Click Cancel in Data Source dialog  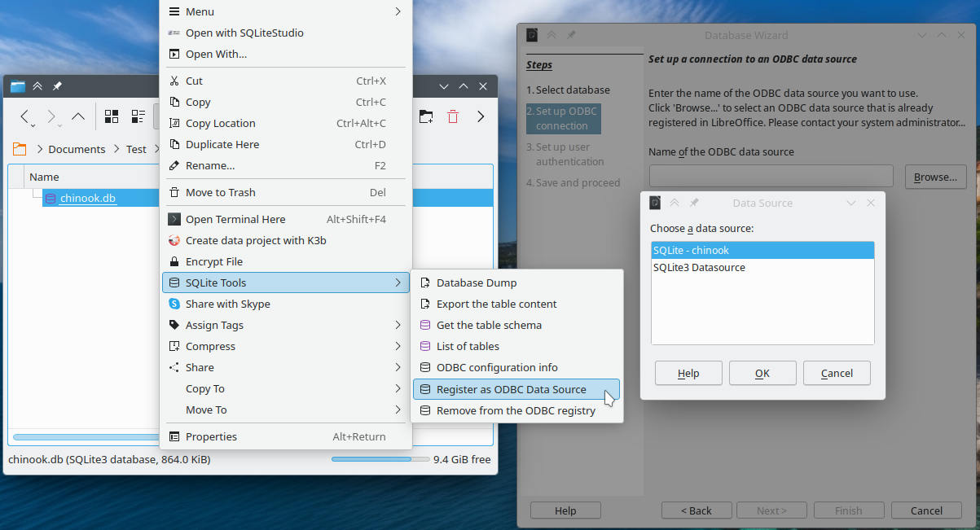pyautogui.click(x=837, y=373)
